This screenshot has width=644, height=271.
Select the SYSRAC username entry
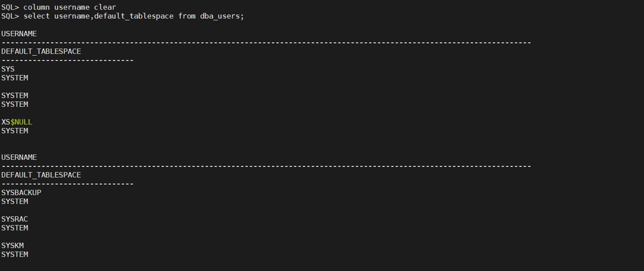14,219
